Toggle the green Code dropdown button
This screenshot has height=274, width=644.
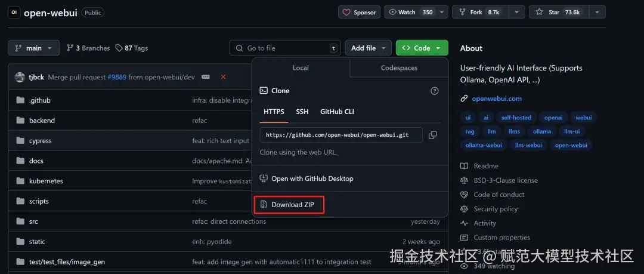(422, 48)
